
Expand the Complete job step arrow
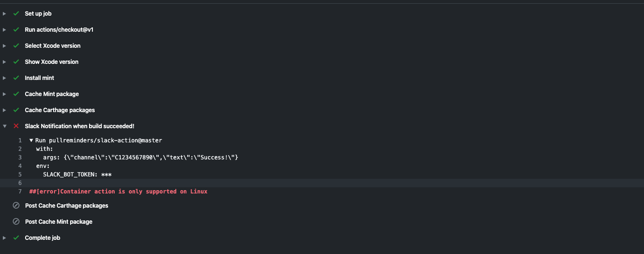point(4,238)
